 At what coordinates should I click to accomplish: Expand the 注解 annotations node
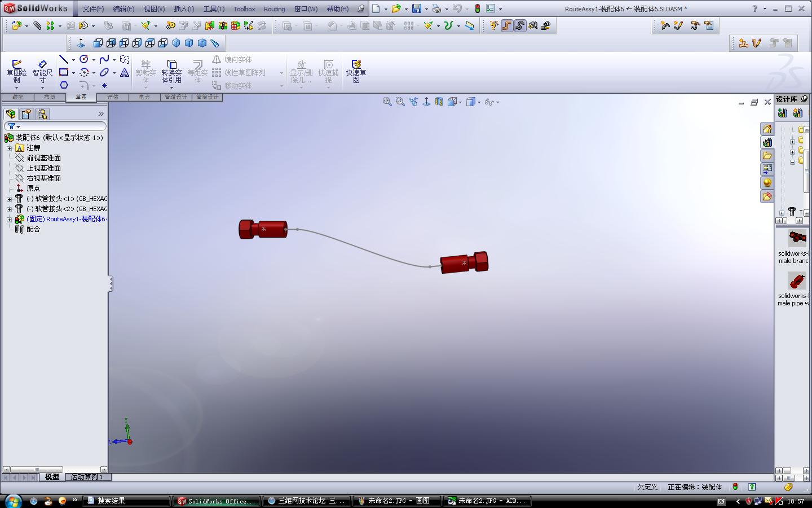pyautogui.click(x=9, y=148)
